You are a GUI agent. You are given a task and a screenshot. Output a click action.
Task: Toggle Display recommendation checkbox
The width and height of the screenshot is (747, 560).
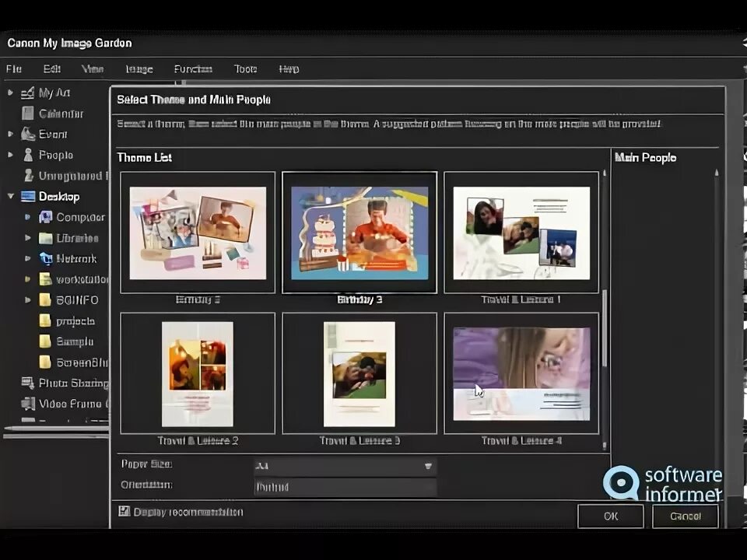click(124, 512)
